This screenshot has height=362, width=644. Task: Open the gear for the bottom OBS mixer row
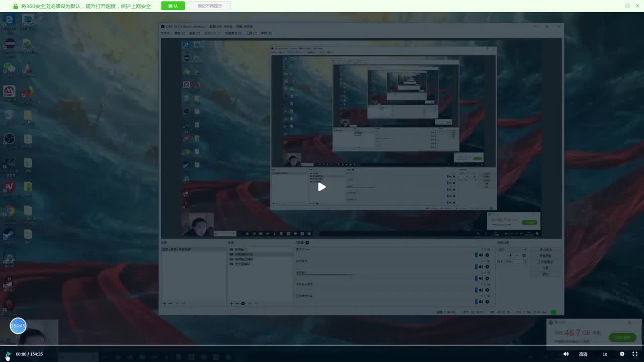tap(487, 301)
